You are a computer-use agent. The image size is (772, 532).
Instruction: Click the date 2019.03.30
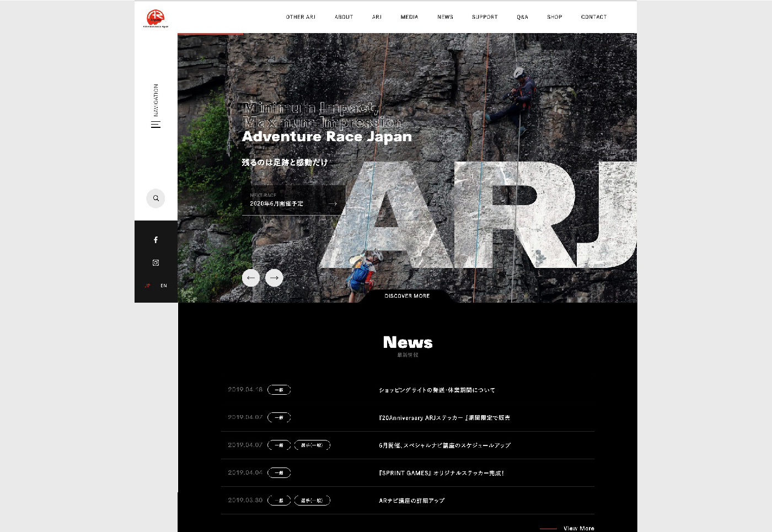tap(245, 500)
